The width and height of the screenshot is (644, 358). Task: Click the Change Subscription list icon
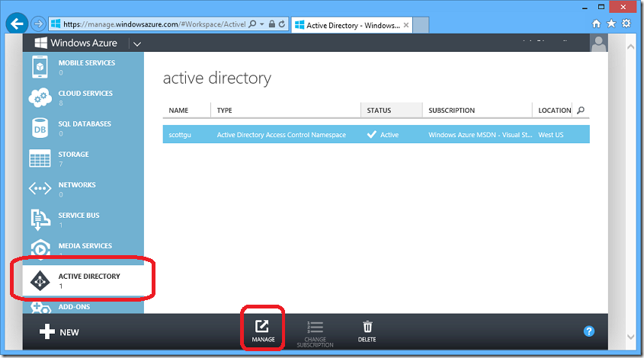[x=315, y=328]
